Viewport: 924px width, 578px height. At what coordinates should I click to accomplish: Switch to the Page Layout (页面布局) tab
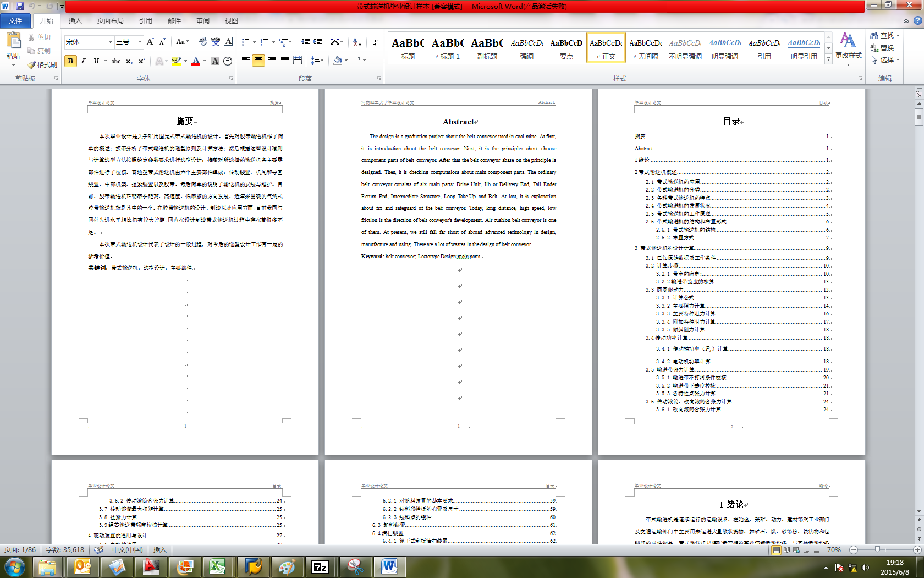coord(111,20)
